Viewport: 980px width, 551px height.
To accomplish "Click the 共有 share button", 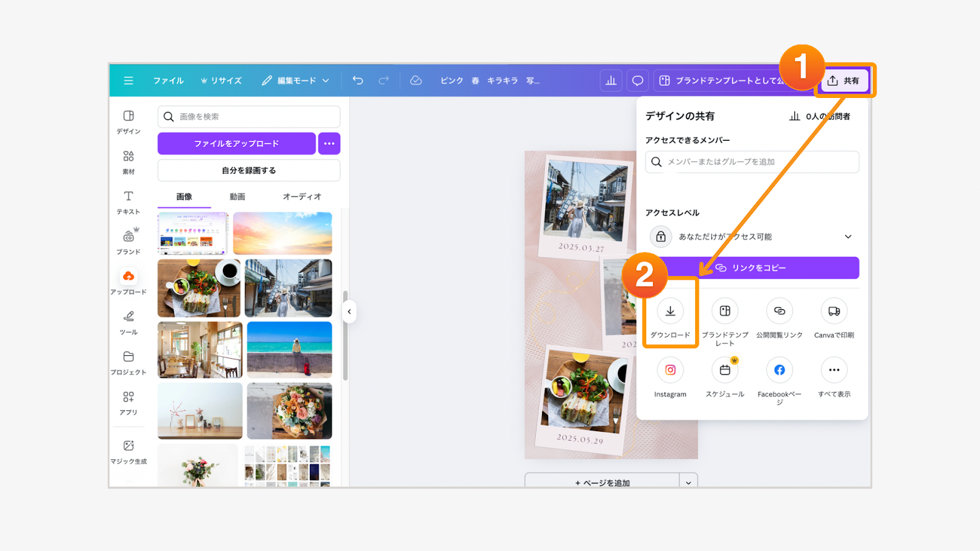I will tap(843, 81).
